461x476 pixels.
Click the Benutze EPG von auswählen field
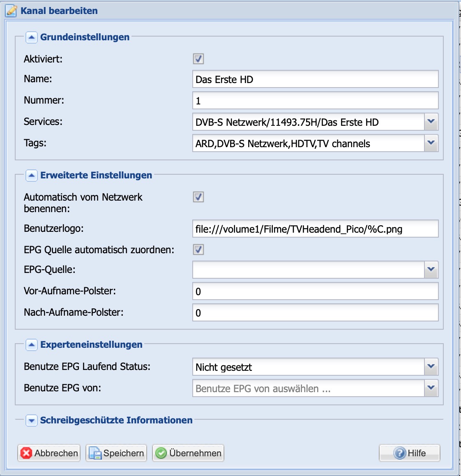(308, 388)
